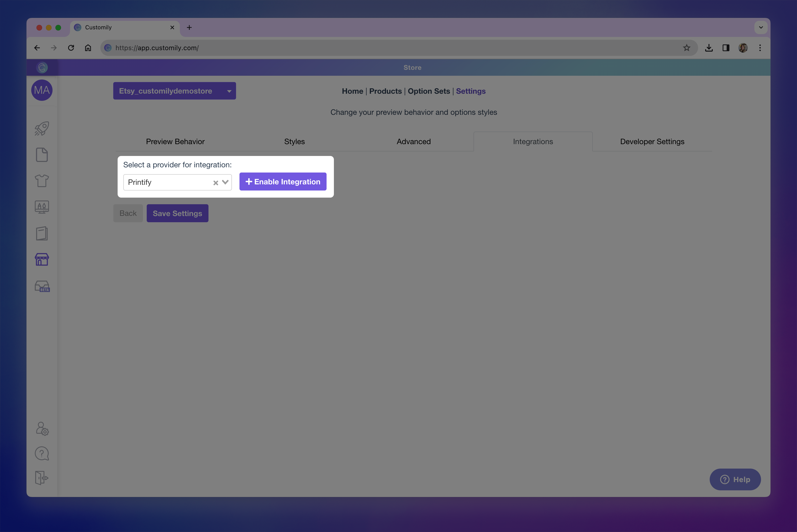Open the BETA store sidebar icon
Image resolution: width=797 pixels, height=532 pixels.
point(42,286)
